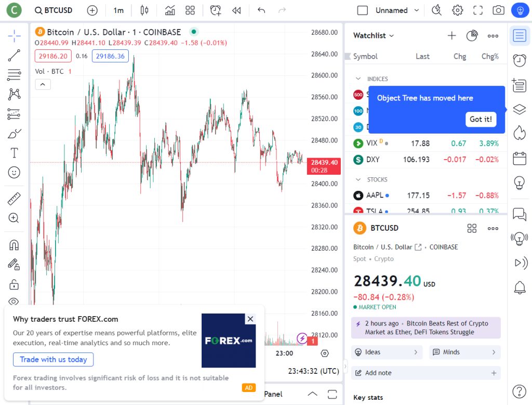Image resolution: width=532 pixels, height=405 pixels.
Task: Select the trend line drawing tool
Action: pos(14,56)
